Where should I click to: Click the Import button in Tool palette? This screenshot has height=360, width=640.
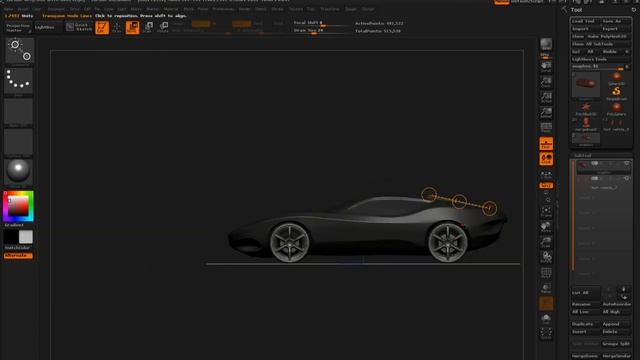(x=585, y=29)
